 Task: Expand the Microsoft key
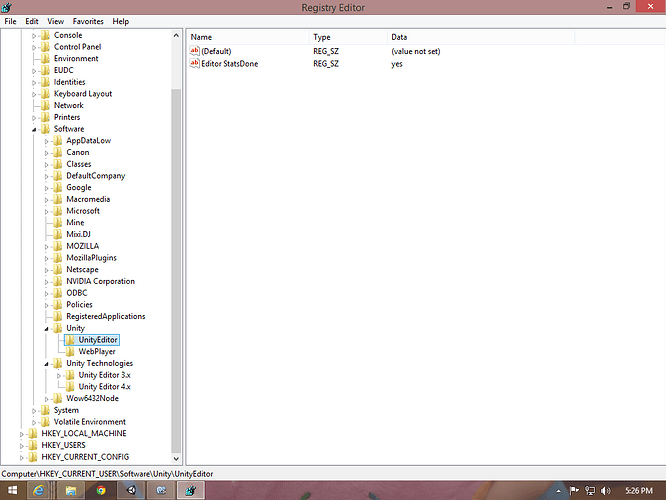[46, 211]
